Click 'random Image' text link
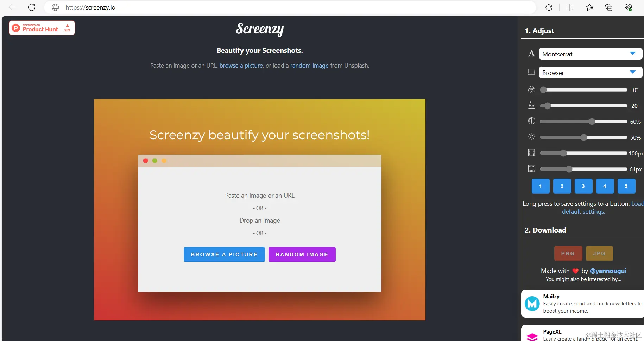 click(309, 66)
